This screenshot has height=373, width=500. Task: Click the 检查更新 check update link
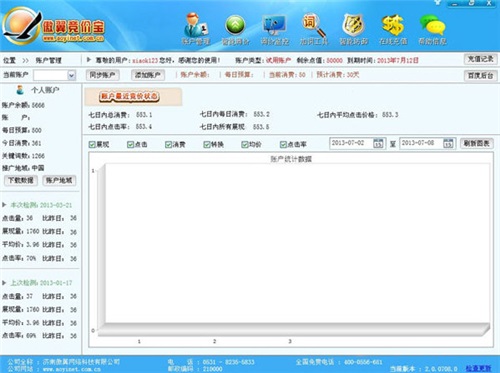[x=478, y=368]
